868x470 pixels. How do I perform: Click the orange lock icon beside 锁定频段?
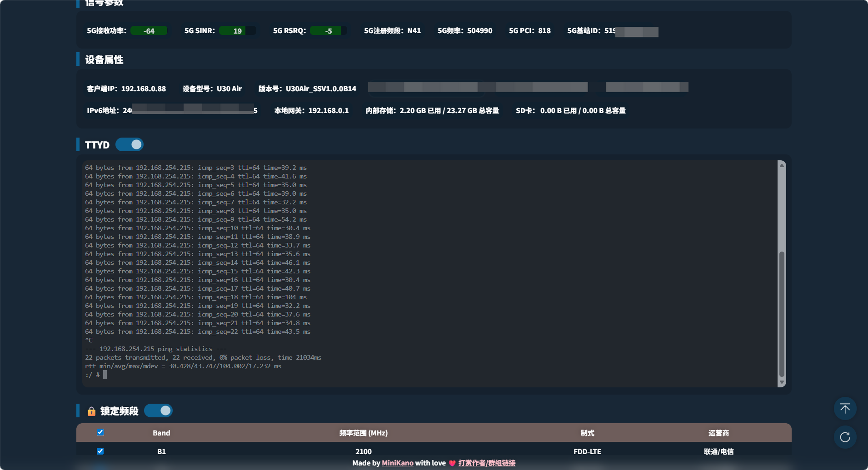pos(91,411)
